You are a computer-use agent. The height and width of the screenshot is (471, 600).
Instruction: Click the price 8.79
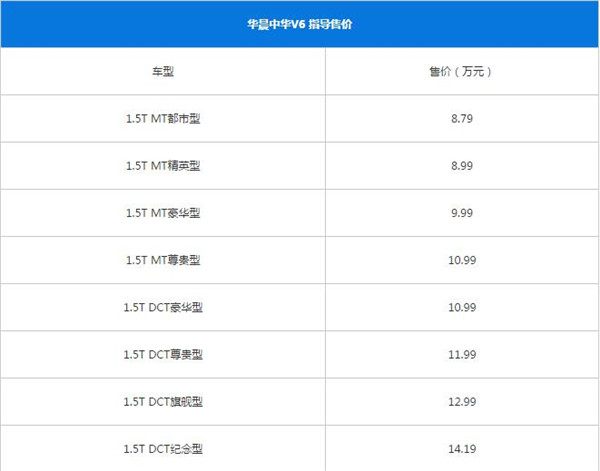pyautogui.click(x=462, y=119)
